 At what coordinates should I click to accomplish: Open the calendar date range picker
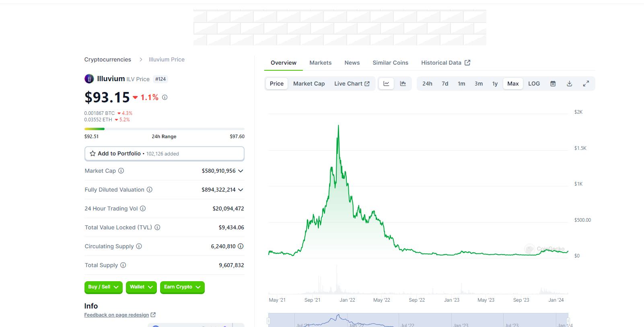pyautogui.click(x=553, y=84)
